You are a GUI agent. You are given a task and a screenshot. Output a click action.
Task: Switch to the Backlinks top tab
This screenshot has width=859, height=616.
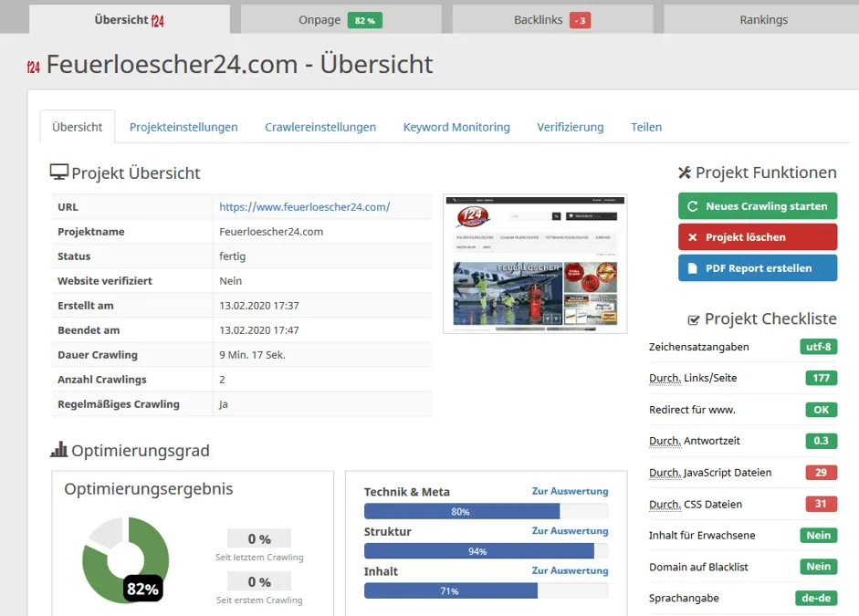coord(552,19)
